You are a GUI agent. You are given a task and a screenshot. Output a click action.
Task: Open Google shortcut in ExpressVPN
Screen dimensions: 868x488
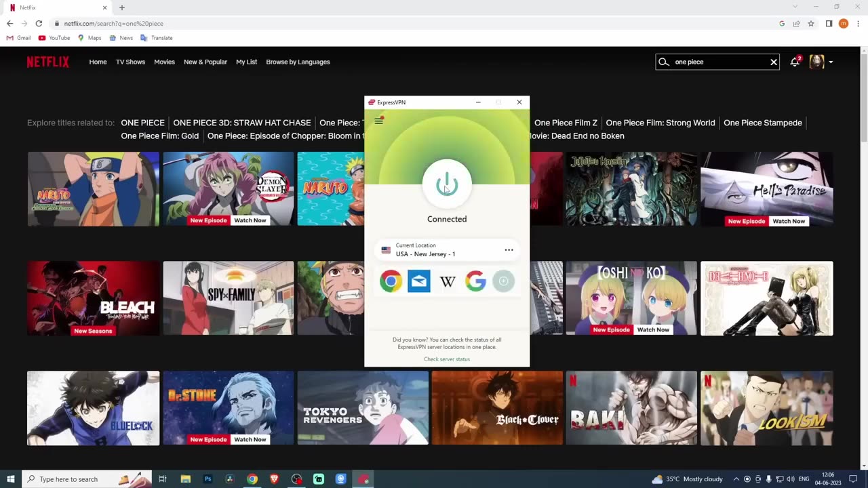coord(475,281)
